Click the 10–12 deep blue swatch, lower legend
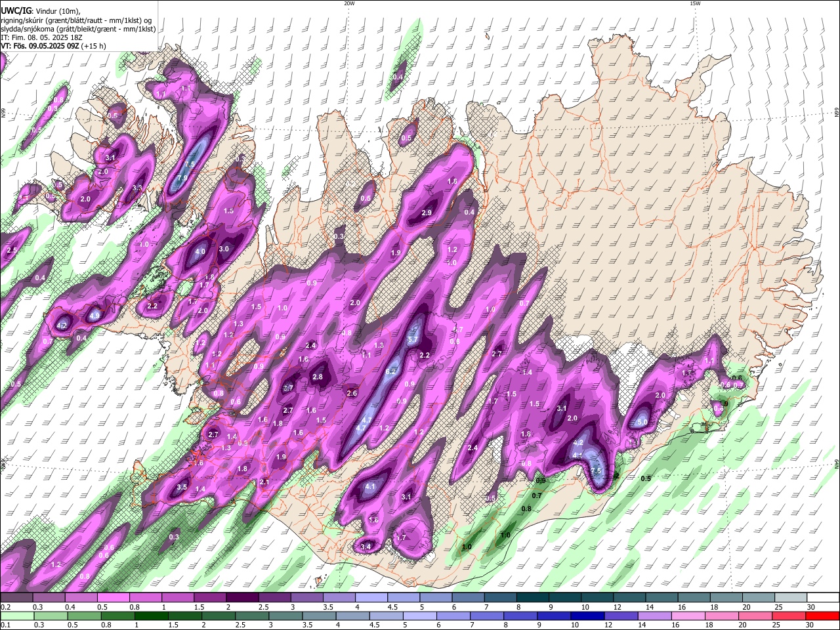 pos(587,616)
